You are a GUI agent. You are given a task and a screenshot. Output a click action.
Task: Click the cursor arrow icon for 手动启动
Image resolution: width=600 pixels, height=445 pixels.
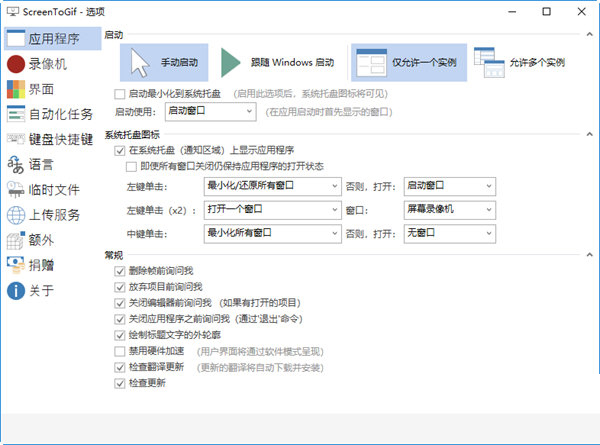tap(140, 62)
